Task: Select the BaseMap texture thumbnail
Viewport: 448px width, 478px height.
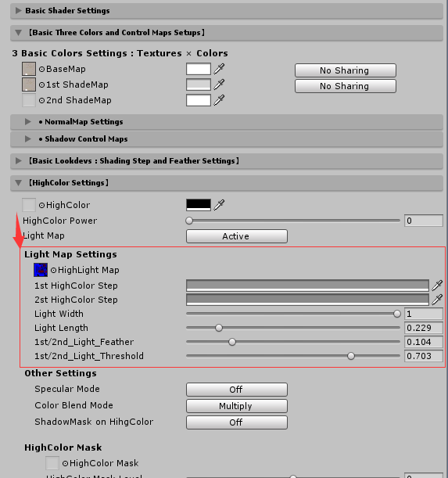Action: pyautogui.click(x=29, y=69)
